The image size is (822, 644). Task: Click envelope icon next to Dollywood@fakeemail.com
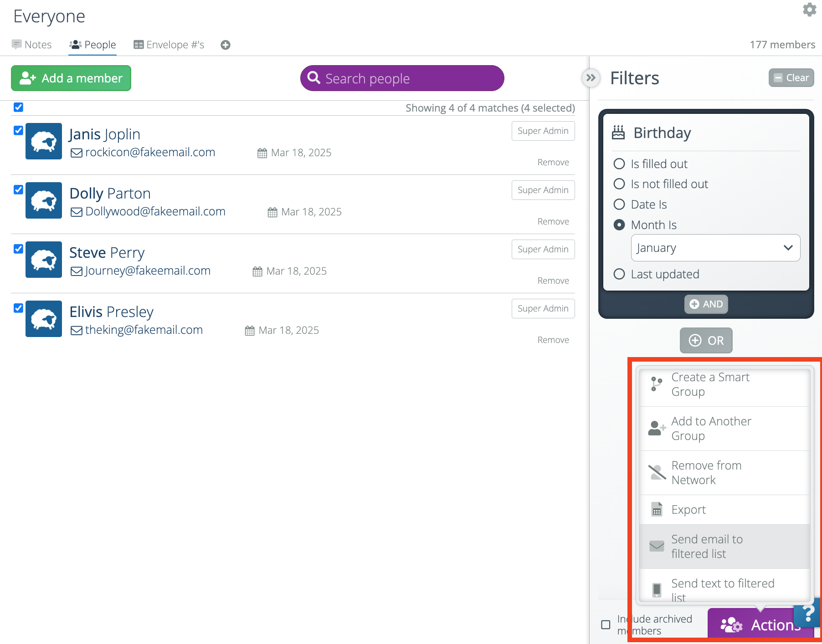(77, 212)
